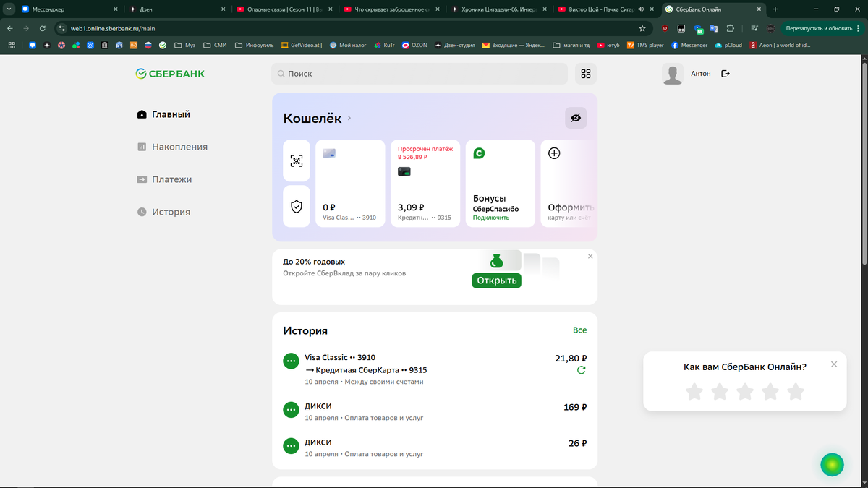The height and width of the screenshot is (488, 868).
Task: Open the green assistant bubble
Action: pos(832,464)
